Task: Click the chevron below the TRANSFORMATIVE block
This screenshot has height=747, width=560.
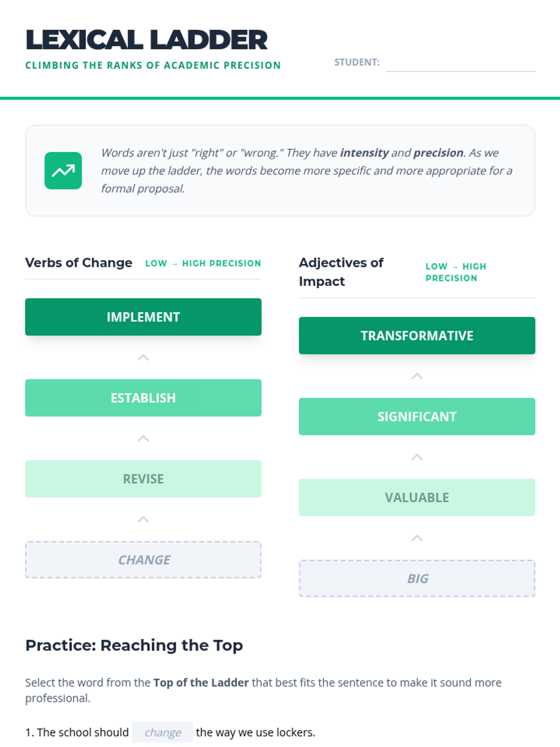Action: [417, 376]
